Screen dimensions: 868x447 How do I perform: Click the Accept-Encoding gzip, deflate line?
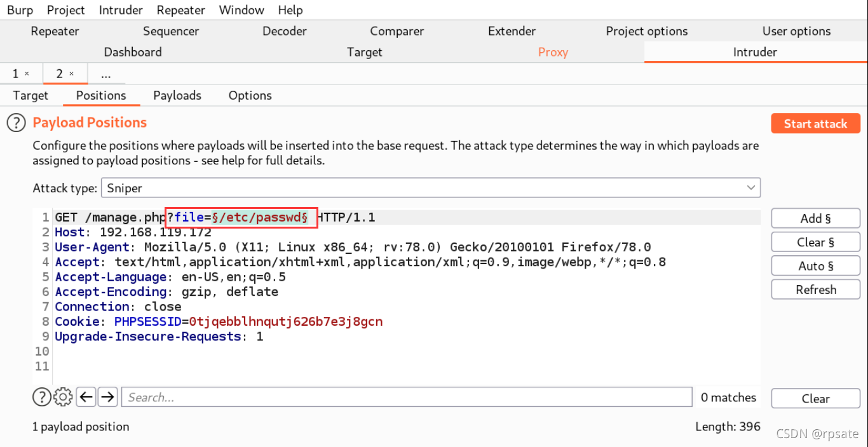(x=166, y=291)
